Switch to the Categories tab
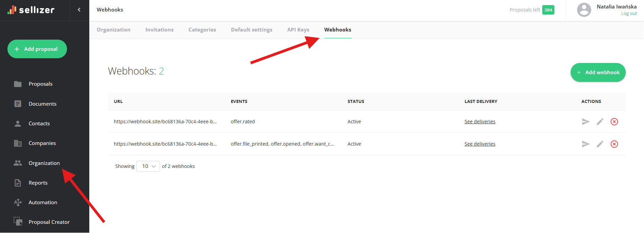The height and width of the screenshot is (233, 644). click(x=202, y=30)
